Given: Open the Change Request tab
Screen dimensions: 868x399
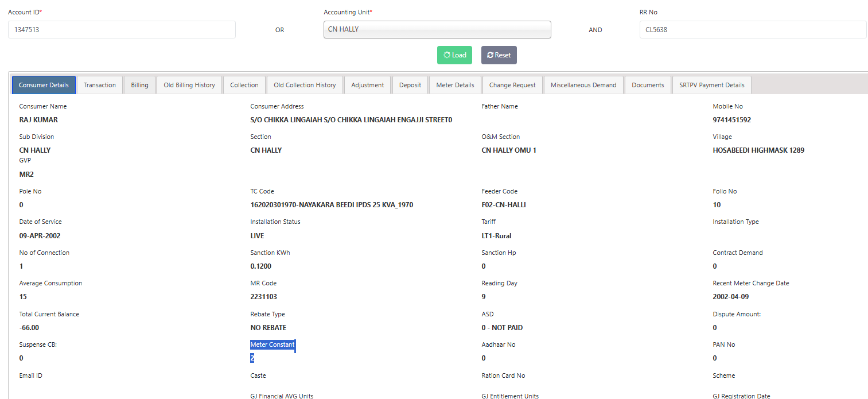Looking at the screenshot, I should coord(512,85).
